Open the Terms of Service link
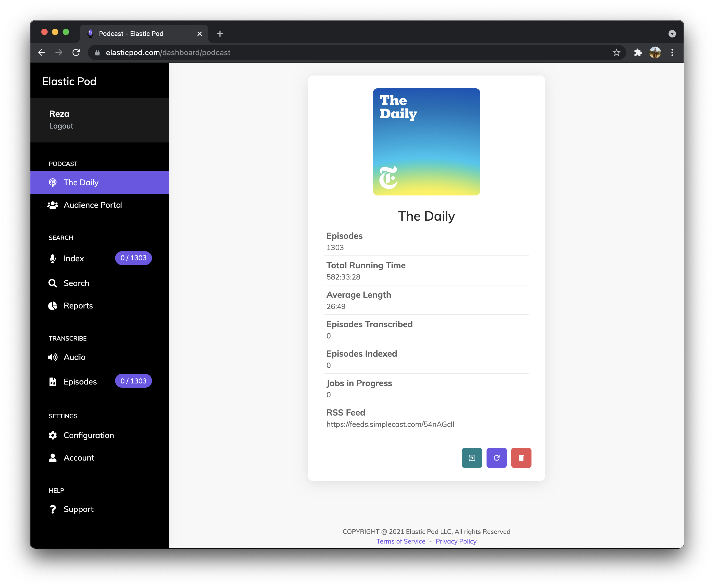The image size is (714, 588). [x=401, y=541]
